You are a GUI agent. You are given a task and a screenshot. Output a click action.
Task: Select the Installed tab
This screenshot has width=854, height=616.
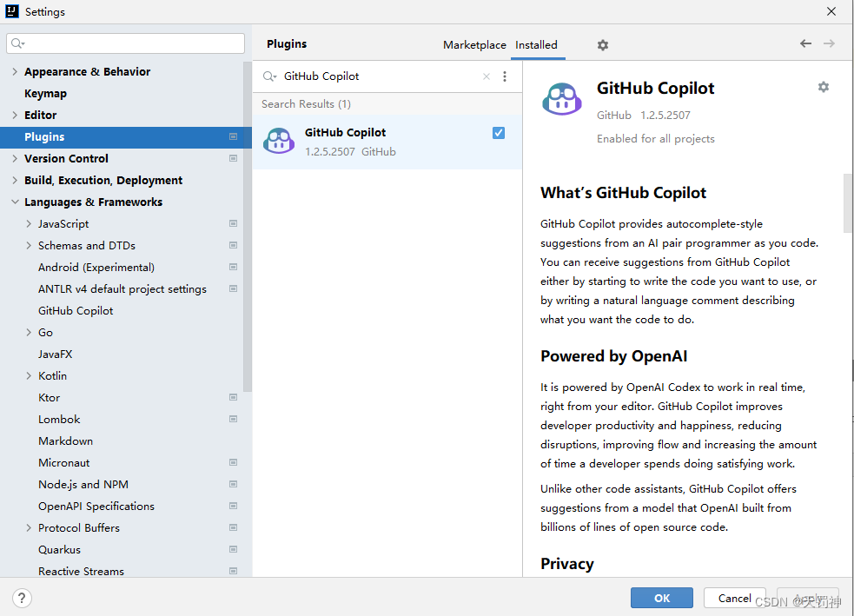(x=537, y=45)
